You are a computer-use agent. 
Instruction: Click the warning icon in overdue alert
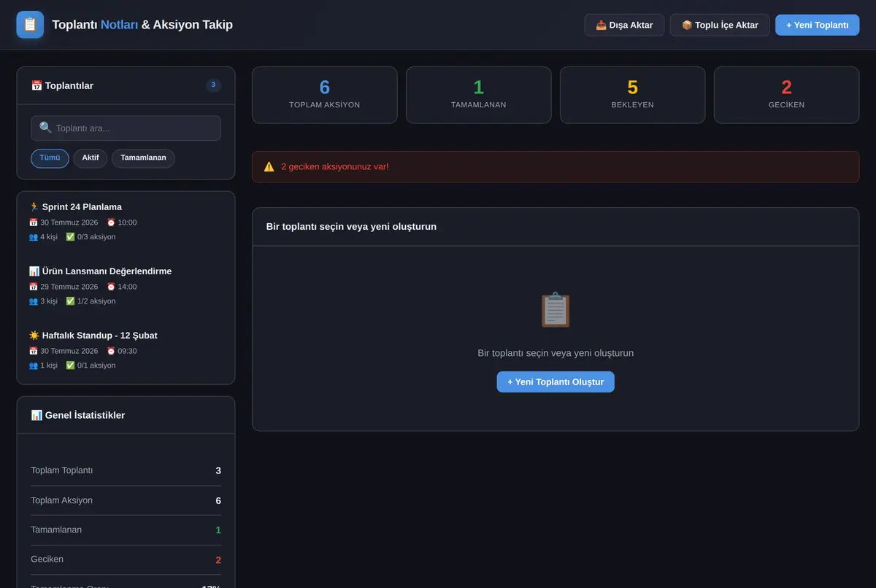pos(269,166)
